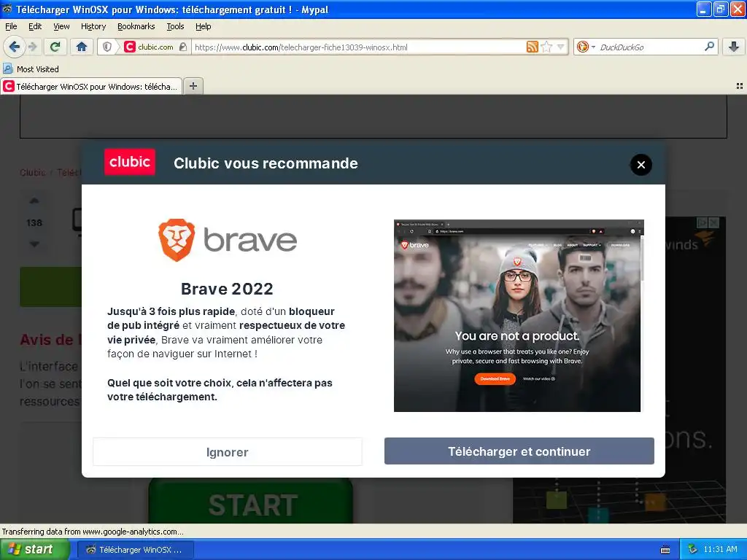747x560 pixels.
Task: Click the Ignorer button
Action: click(228, 452)
